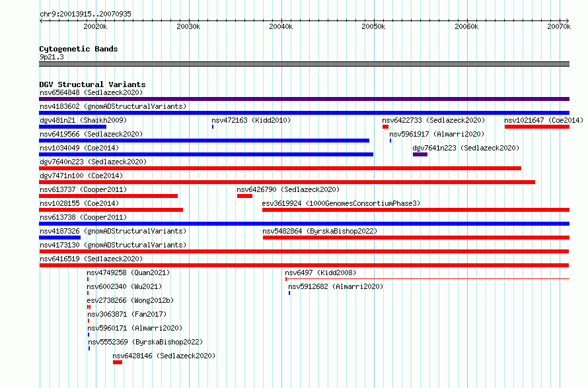This screenshot has width=588, height=388.
Task: Open the nsv5912682 (Almarri2020) label
Action: (336, 286)
